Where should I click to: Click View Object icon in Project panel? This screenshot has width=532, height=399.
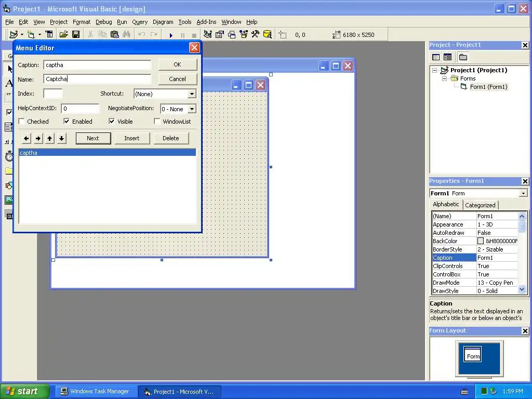(447, 57)
